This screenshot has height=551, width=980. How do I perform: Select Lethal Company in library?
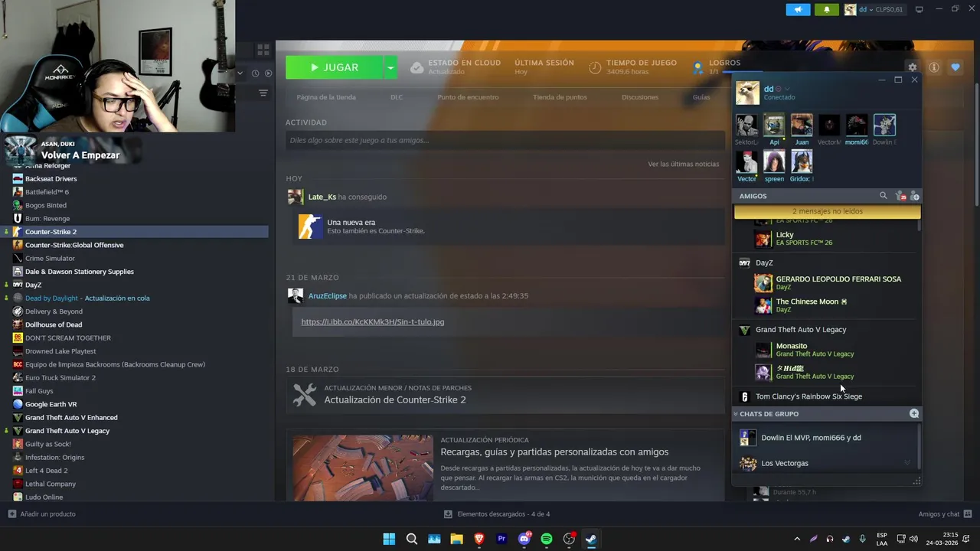point(51,484)
